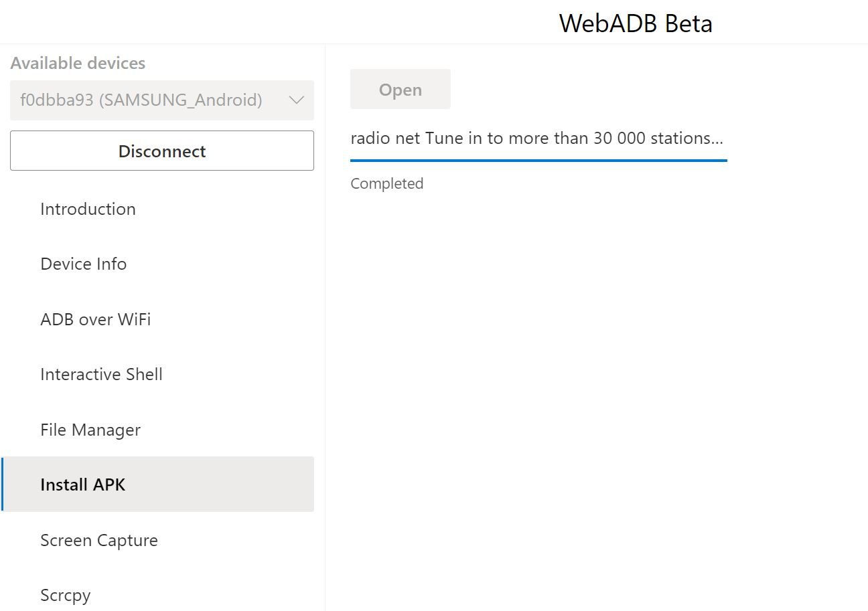
Task: Navigate to Scrcpy in the sidebar
Action: pyautogui.click(x=65, y=595)
